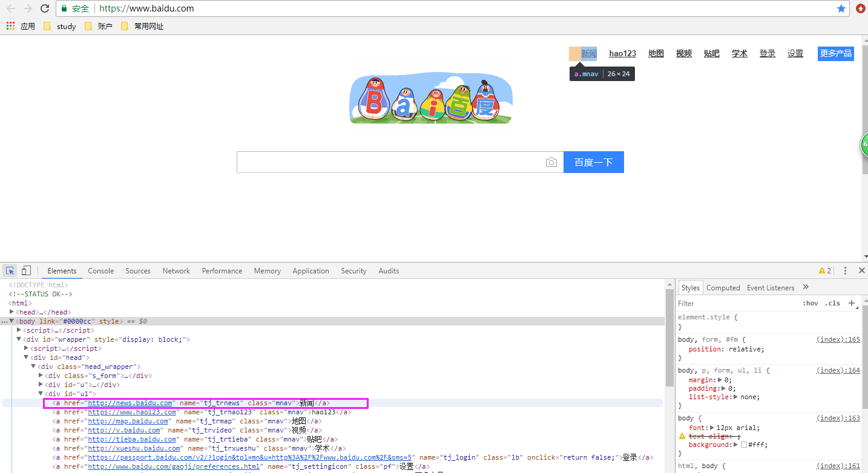Add a new style rule with plus icon
The width and height of the screenshot is (868, 473).
852,303
